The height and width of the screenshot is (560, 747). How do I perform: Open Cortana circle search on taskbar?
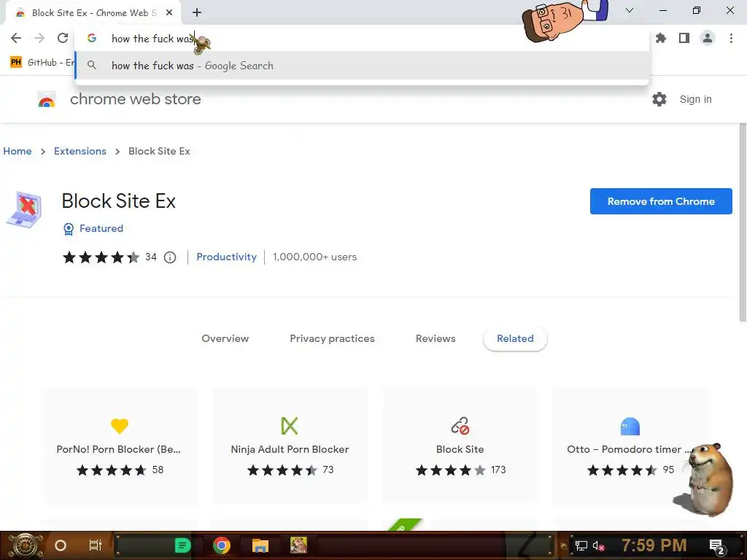61,545
